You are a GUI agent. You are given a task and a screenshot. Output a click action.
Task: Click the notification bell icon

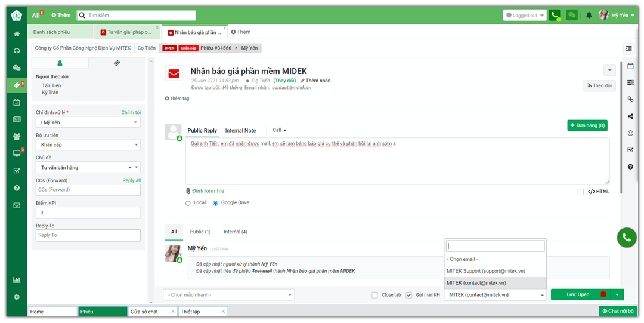pos(589,15)
